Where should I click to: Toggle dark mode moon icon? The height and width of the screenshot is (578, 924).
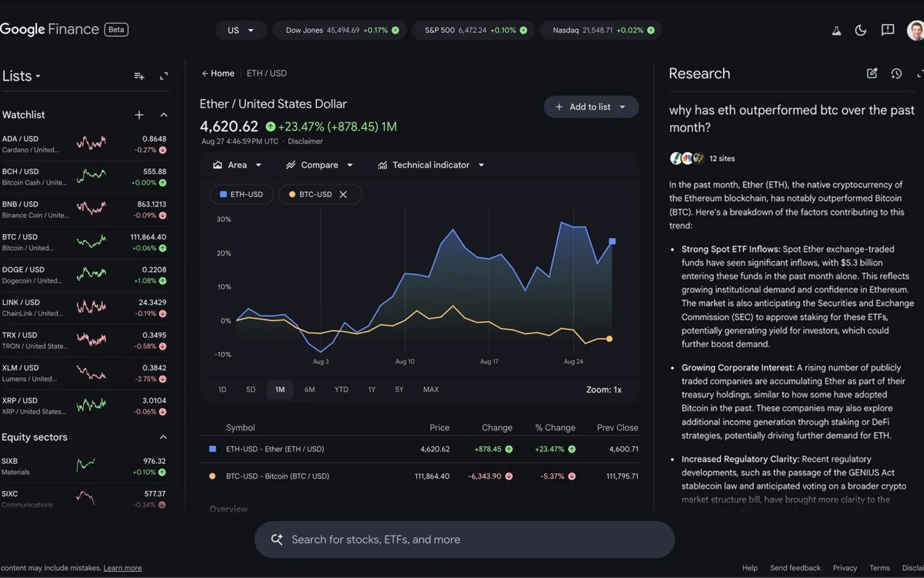860,30
